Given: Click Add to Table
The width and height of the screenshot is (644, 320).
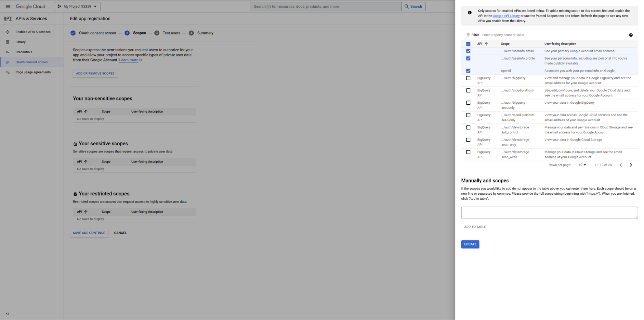Looking at the screenshot, I should pyautogui.click(x=475, y=227).
